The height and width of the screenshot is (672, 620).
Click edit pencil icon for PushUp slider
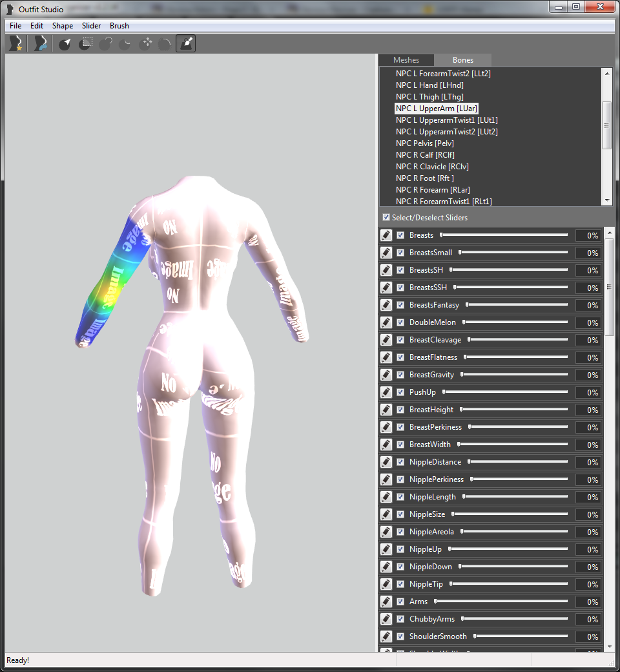click(386, 392)
